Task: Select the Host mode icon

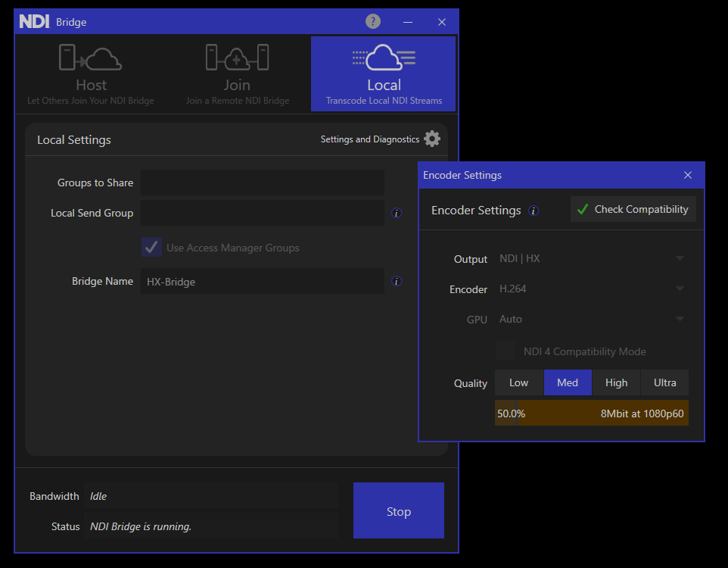Action: [x=91, y=56]
